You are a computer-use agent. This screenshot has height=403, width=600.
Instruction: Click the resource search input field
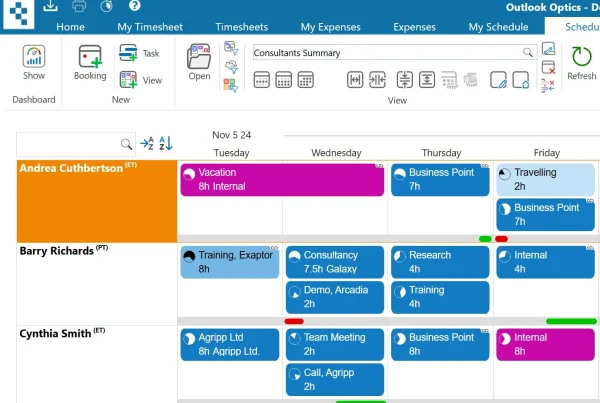click(x=76, y=144)
